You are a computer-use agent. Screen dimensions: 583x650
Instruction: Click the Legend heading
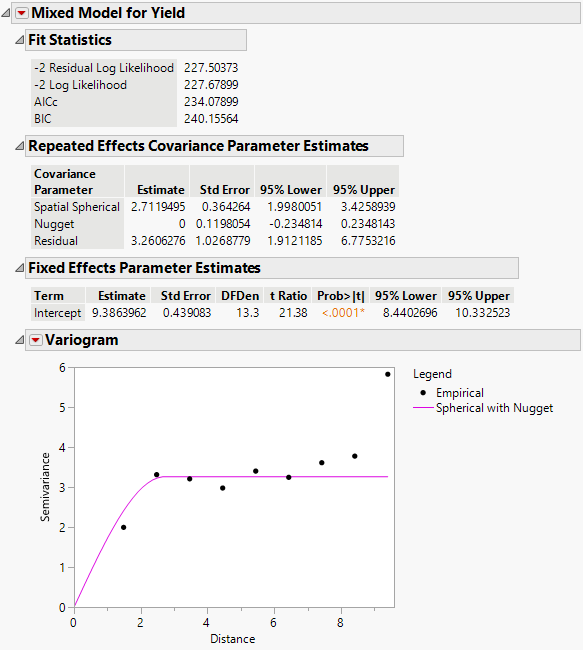[x=432, y=374]
